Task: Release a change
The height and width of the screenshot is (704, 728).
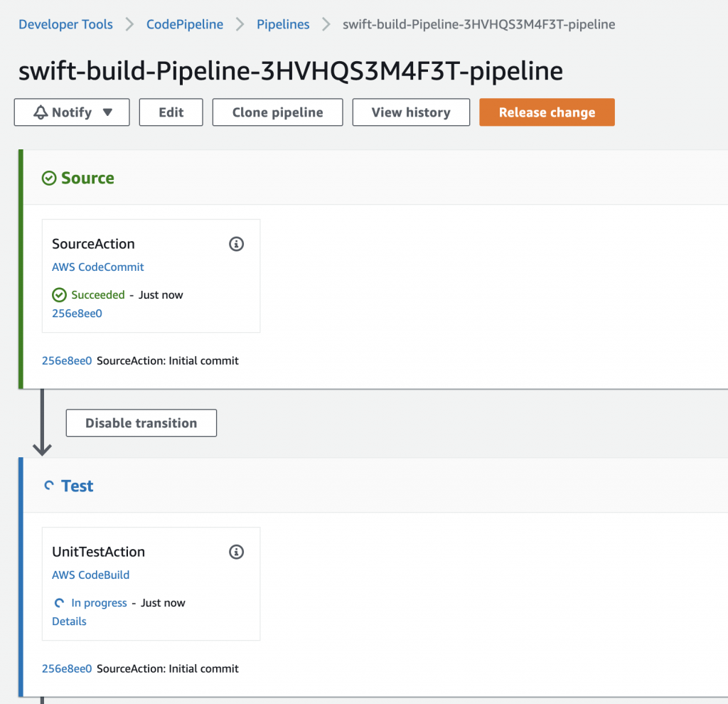Action: point(547,112)
